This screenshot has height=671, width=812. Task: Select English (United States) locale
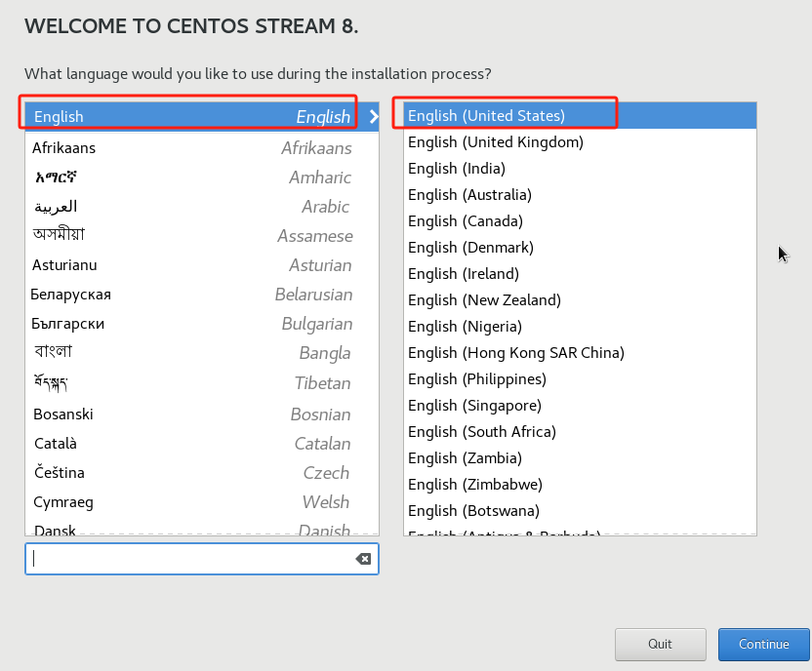coord(580,115)
